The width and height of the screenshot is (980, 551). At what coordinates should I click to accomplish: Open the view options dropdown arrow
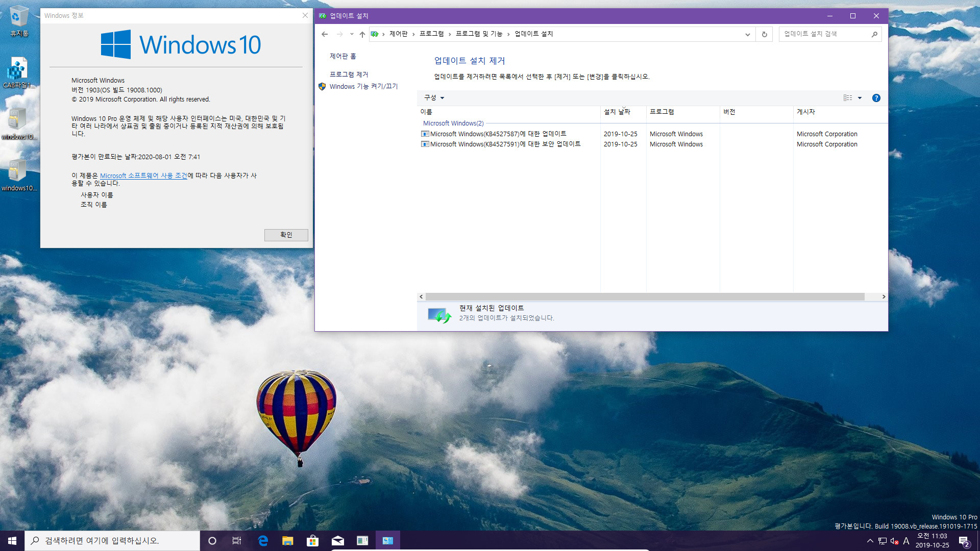(x=860, y=98)
